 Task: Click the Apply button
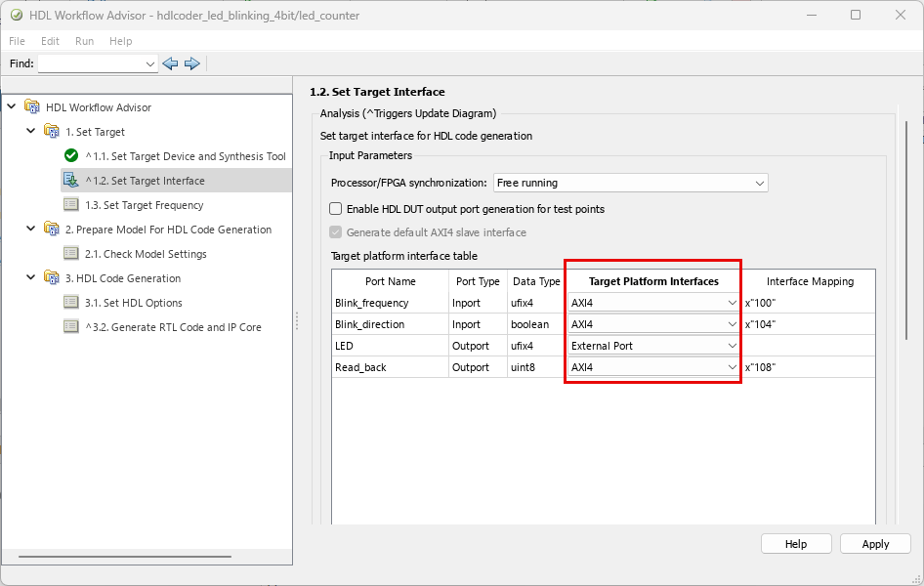click(x=875, y=544)
